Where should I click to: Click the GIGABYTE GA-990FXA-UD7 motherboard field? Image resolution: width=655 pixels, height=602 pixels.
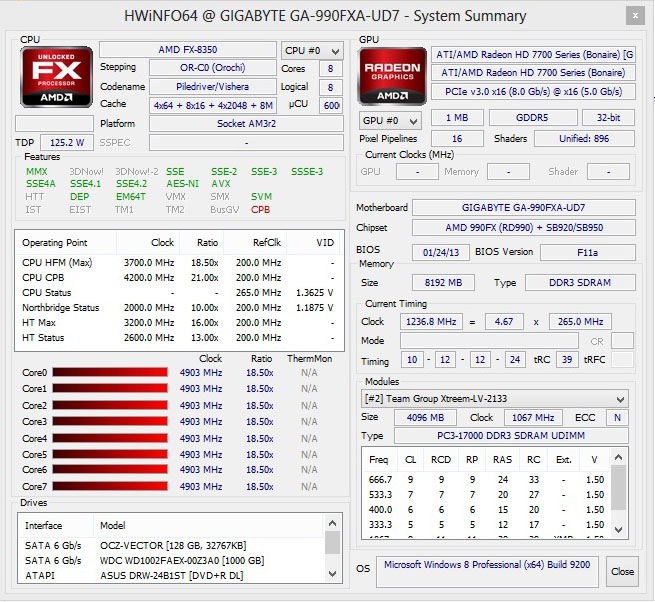[524, 208]
